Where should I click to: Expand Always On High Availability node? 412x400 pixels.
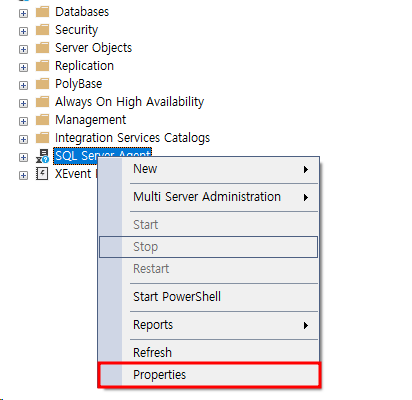[x=23, y=103]
